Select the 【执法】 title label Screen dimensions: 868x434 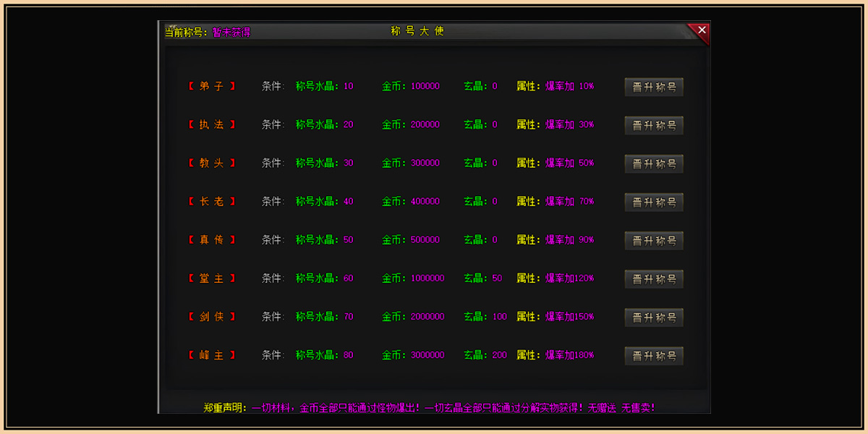[212, 124]
